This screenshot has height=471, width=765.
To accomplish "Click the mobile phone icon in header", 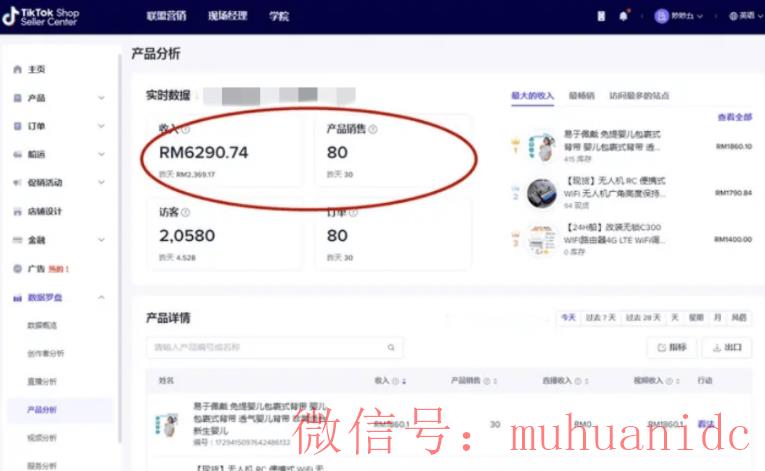I will pos(601,16).
